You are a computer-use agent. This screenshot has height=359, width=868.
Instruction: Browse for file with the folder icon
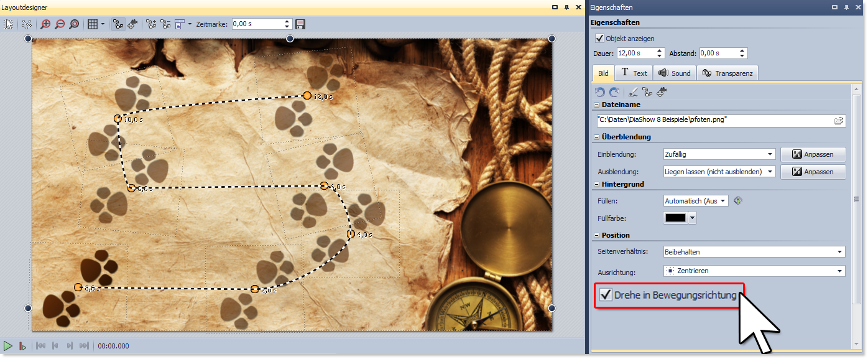[x=838, y=121]
